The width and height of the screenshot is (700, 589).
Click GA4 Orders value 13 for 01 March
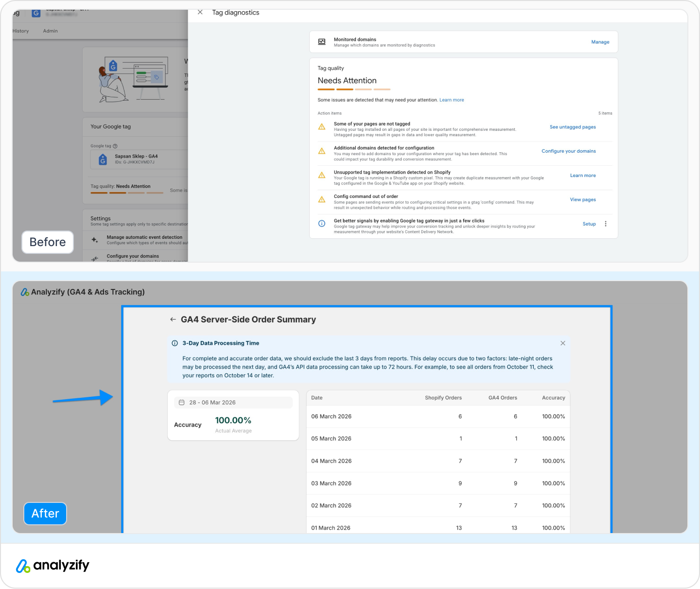(x=514, y=528)
